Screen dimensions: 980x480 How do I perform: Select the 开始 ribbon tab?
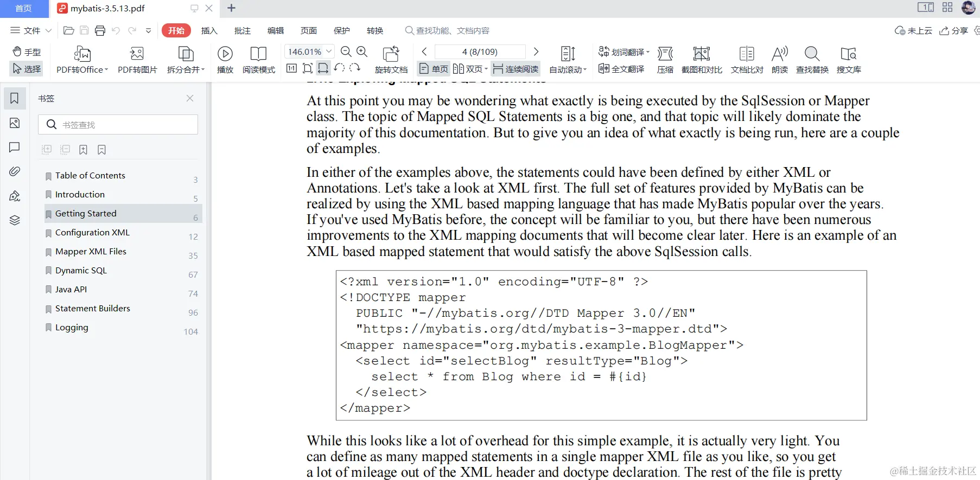176,30
